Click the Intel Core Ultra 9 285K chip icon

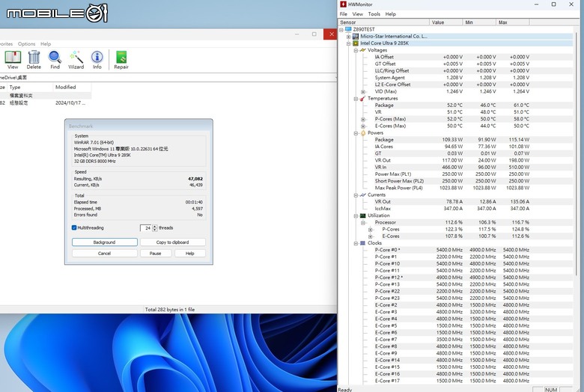[356, 43]
